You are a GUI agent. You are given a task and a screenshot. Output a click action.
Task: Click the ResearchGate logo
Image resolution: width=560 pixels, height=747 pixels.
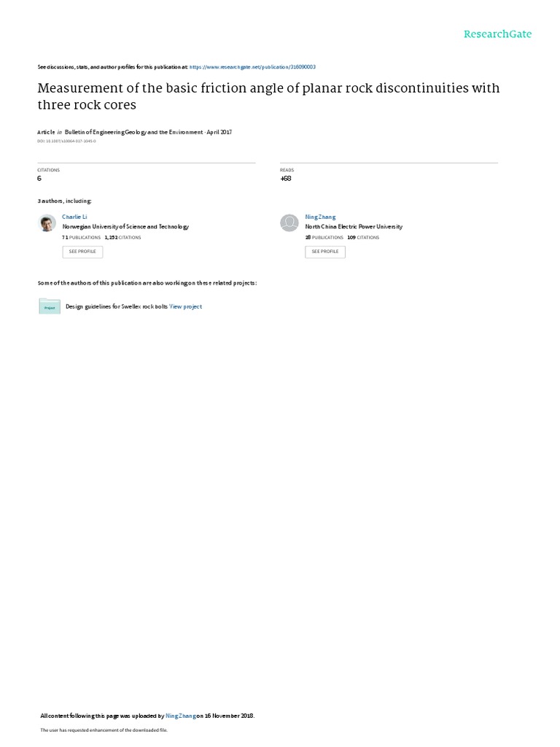click(497, 34)
